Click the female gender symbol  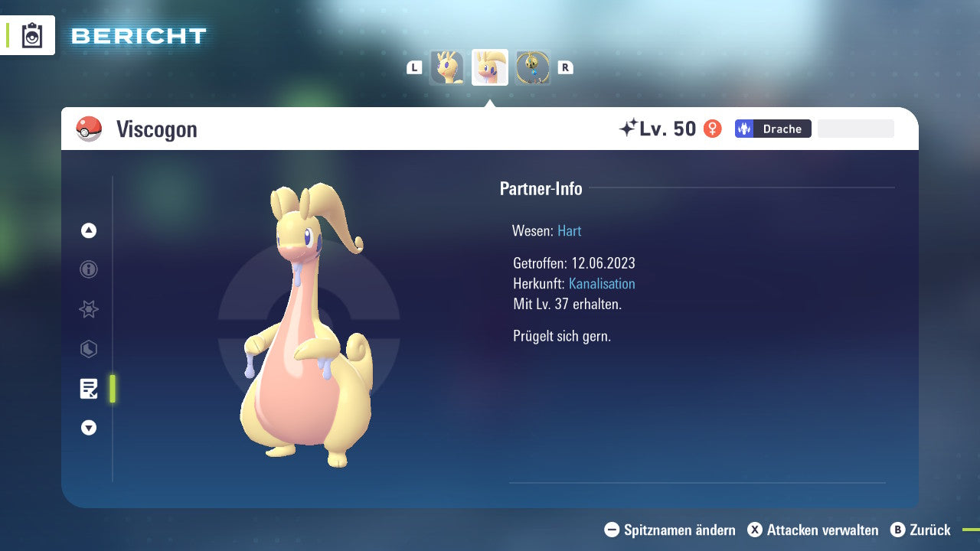[712, 129]
